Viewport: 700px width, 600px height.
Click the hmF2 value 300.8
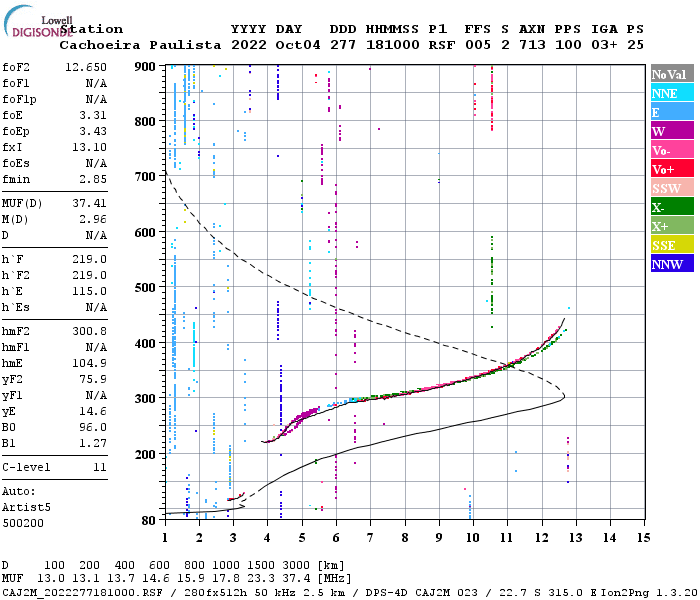pyautogui.click(x=89, y=332)
